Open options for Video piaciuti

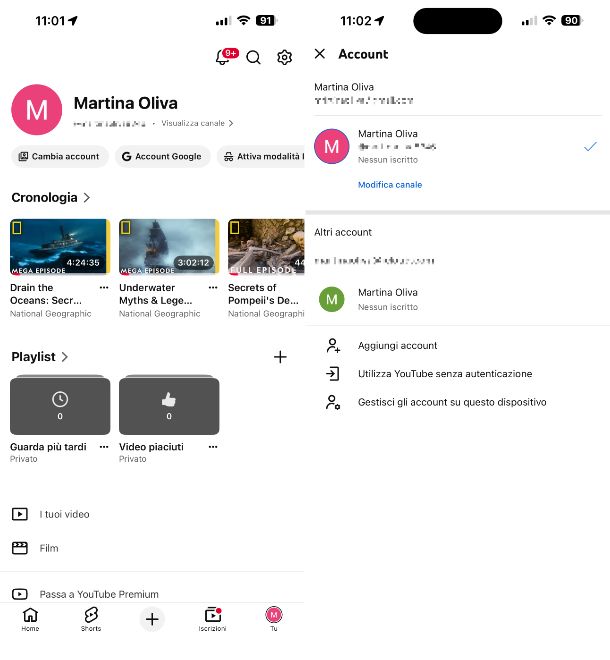pyautogui.click(x=213, y=447)
